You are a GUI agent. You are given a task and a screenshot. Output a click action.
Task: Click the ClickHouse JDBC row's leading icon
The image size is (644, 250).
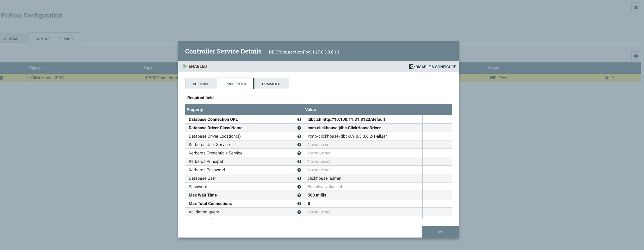pos(2,78)
